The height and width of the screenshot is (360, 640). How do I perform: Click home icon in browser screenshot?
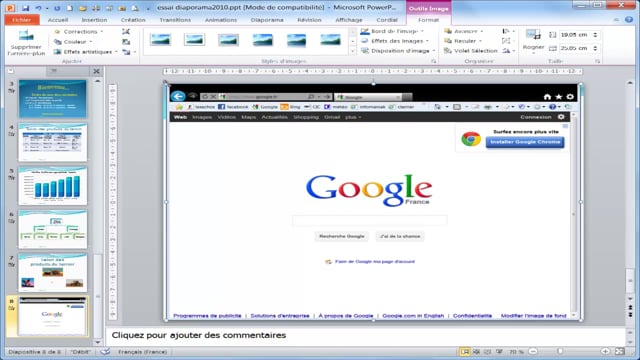coord(547,97)
